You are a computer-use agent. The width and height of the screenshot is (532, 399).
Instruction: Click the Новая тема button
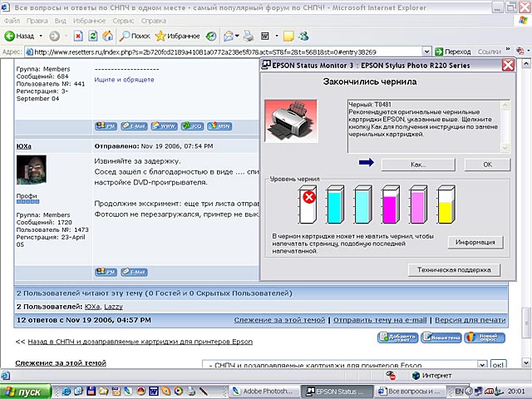(441, 337)
